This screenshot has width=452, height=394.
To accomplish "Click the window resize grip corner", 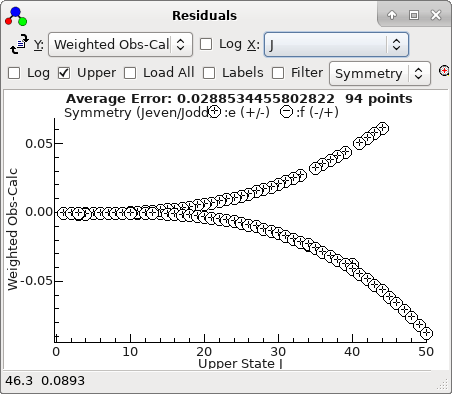I will pyautogui.click(x=442, y=384).
